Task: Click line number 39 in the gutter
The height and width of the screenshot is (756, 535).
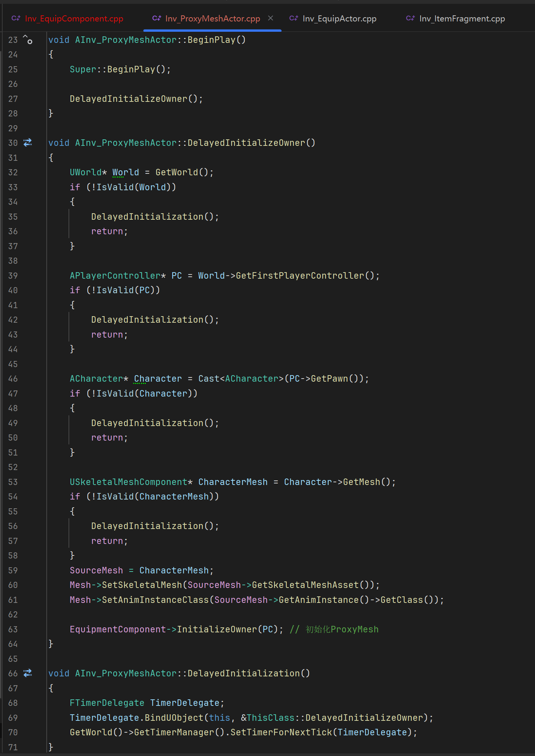Action: pos(13,276)
